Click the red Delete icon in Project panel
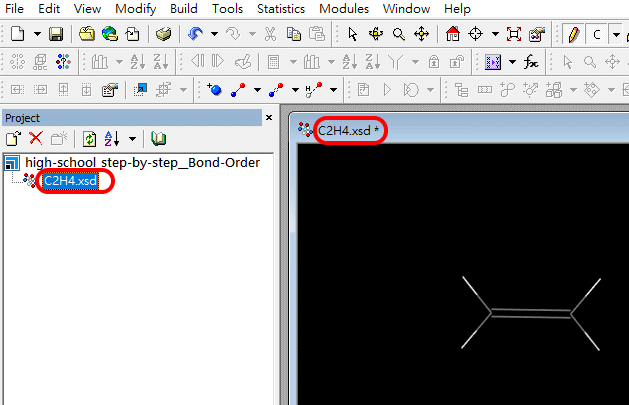629x405 pixels. 36,139
